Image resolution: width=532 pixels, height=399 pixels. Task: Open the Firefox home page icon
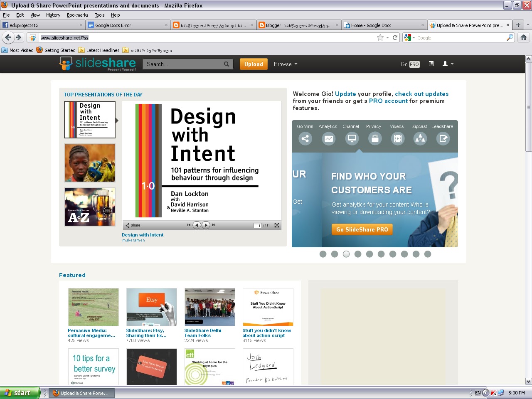(524, 37)
